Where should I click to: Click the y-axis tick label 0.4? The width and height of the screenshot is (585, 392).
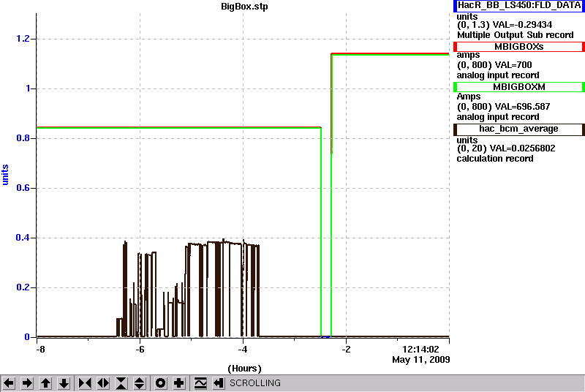[x=23, y=238]
